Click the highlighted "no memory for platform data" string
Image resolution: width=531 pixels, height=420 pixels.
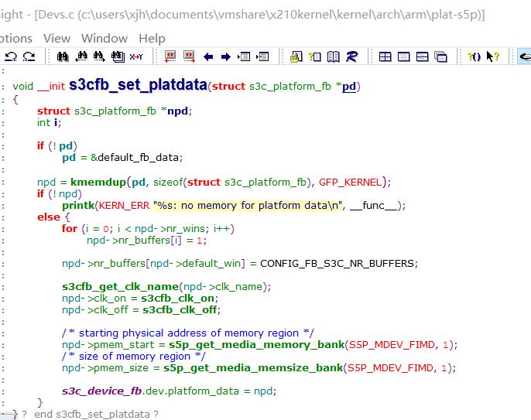[x=248, y=206]
